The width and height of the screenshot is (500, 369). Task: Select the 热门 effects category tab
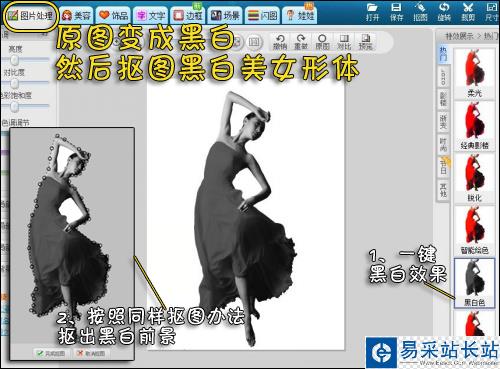click(x=443, y=54)
